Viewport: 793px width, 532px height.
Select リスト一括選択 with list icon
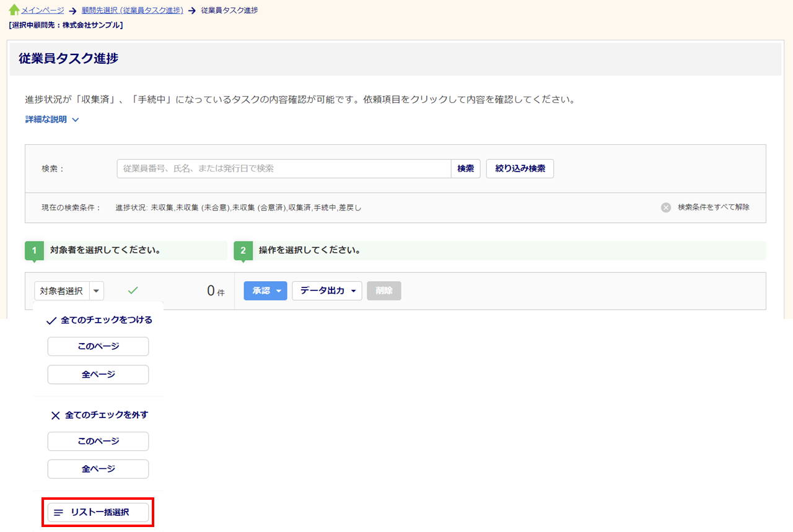(x=98, y=513)
